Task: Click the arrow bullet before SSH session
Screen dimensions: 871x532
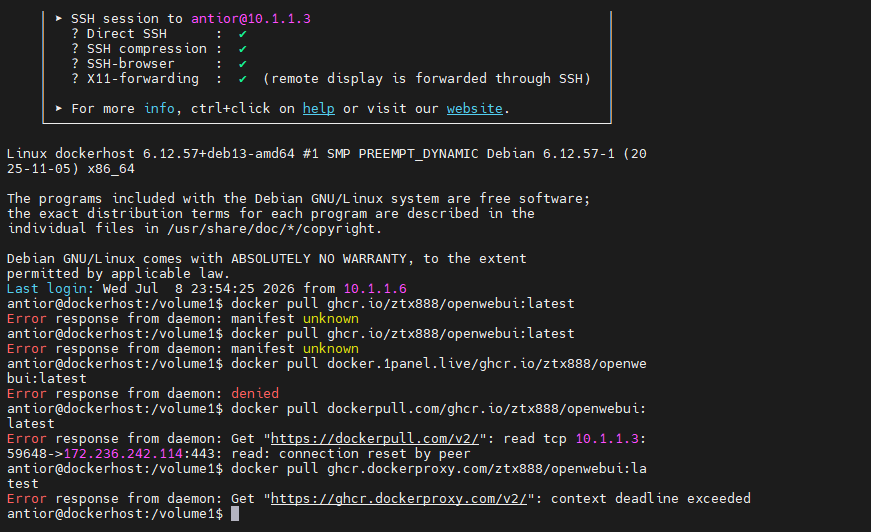Action: [x=58, y=18]
